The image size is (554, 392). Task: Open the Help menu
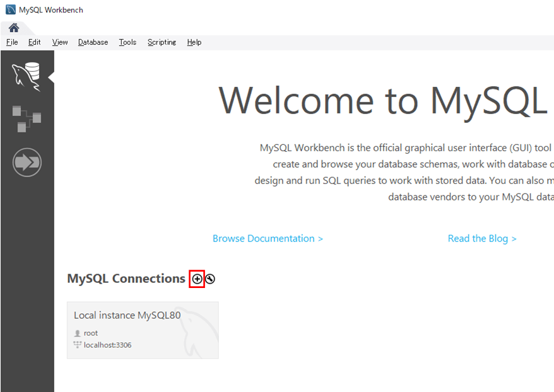click(194, 42)
